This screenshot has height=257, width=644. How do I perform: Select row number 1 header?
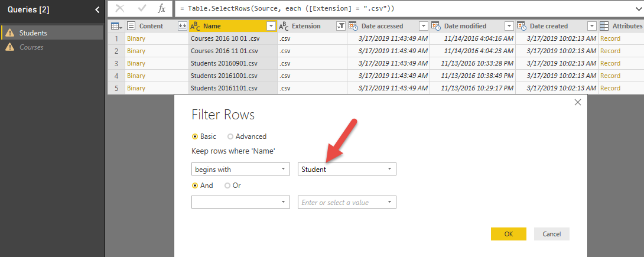(x=116, y=38)
